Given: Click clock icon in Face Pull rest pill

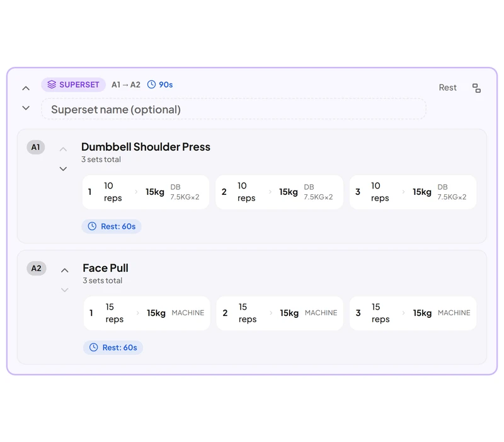Looking at the screenshot, I should [93, 347].
